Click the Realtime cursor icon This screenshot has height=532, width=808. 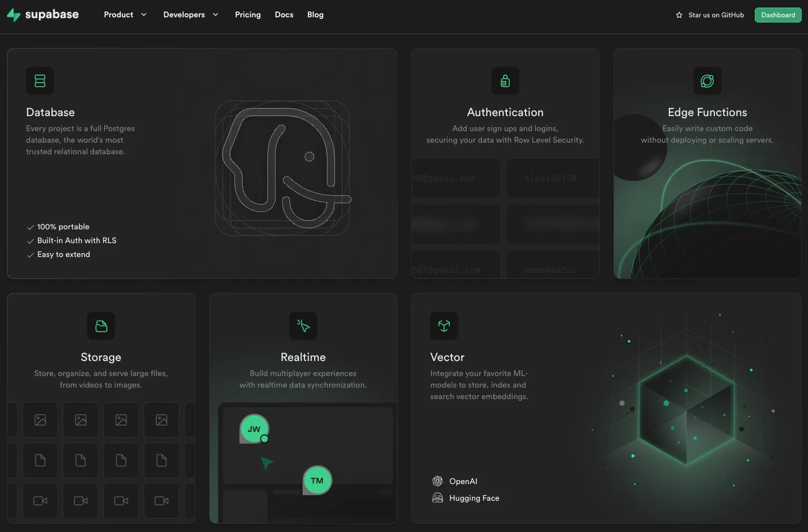click(303, 326)
